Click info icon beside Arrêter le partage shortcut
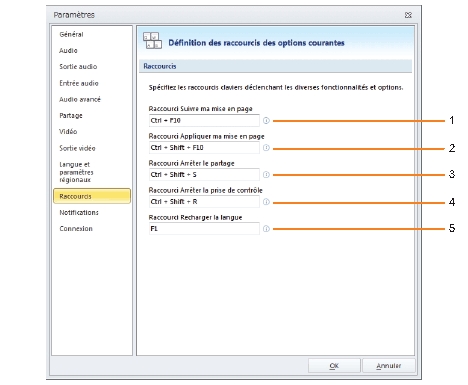Viewport: 468px width, 385px height. [x=266, y=175]
